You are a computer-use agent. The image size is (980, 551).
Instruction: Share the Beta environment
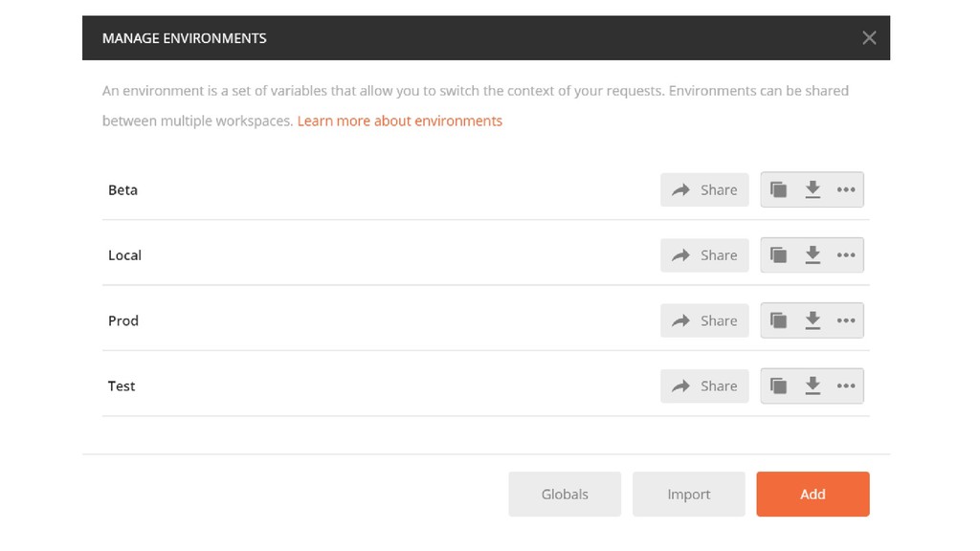pyautogui.click(x=704, y=189)
